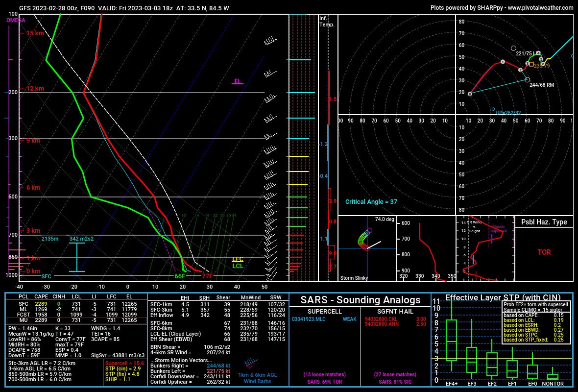This screenshot has height=392, width=578.
Task: Click the 'SUPERCELL' analog column header
Action: pyautogui.click(x=324, y=311)
